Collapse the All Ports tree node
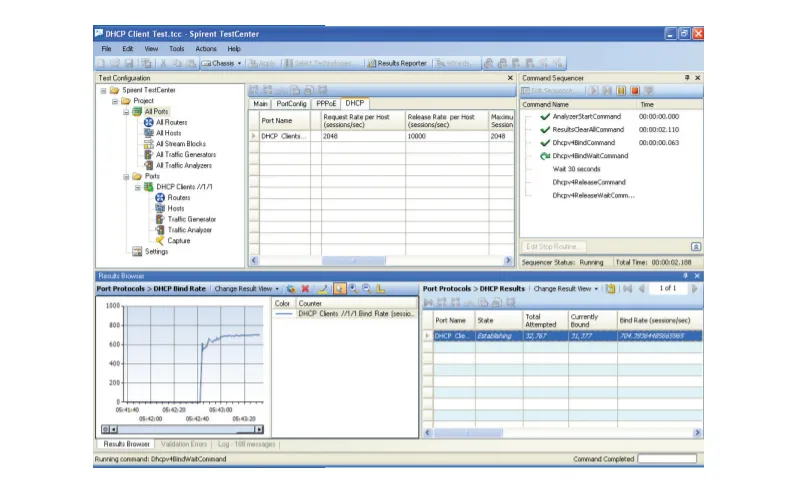800x484 pixels. (127, 112)
